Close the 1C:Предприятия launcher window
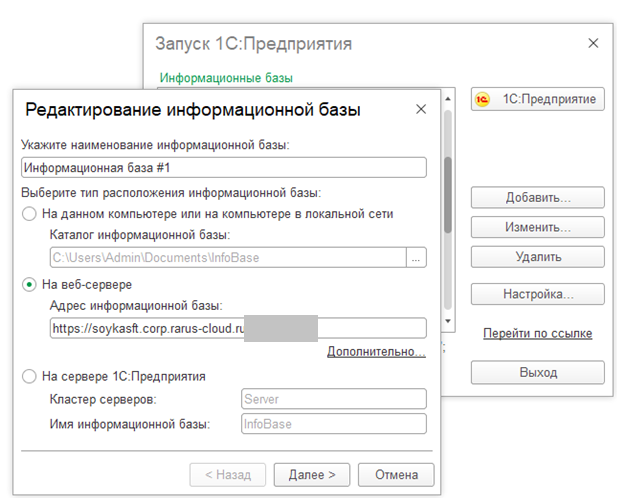The image size is (617, 498). tap(593, 44)
